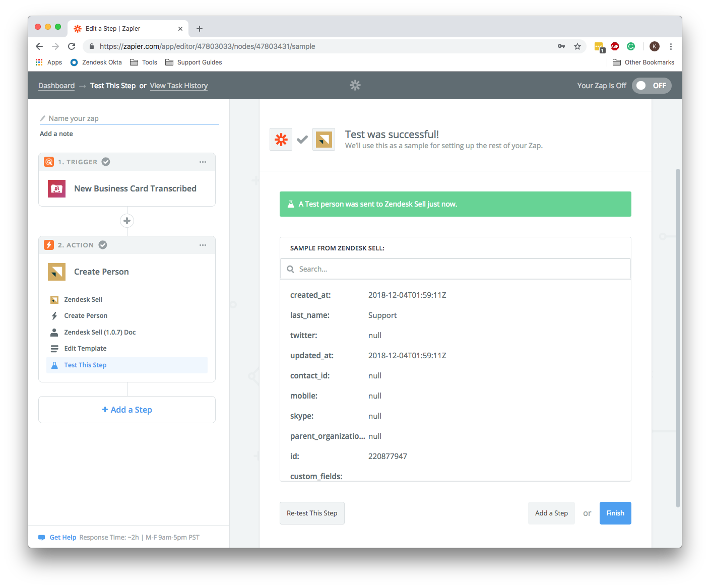Open Chrome three-dot menu
The width and height of the screenshot is (710, 588).
click(671, 46)
